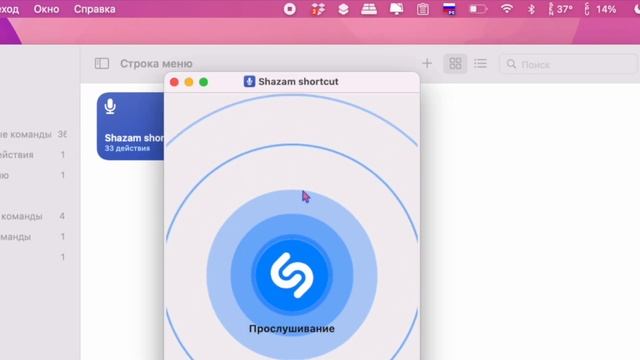Click the Shazam shortcut title icon
Screen dimensions: 640x360
pyautogui.click(x=249, y=82)
